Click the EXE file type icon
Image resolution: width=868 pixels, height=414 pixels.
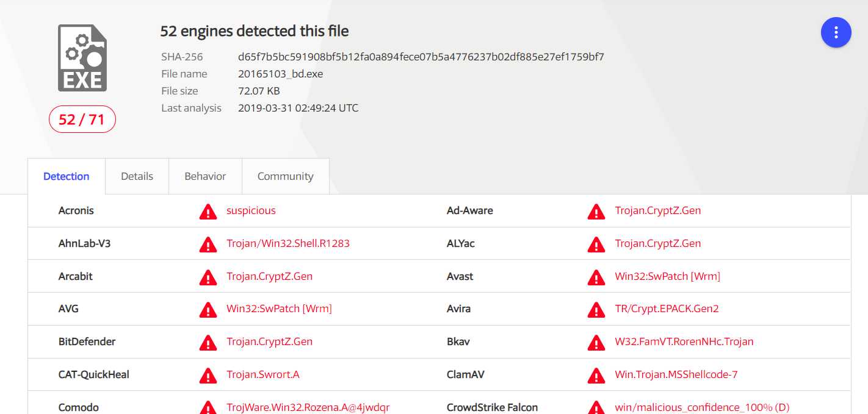coord(82,58)
